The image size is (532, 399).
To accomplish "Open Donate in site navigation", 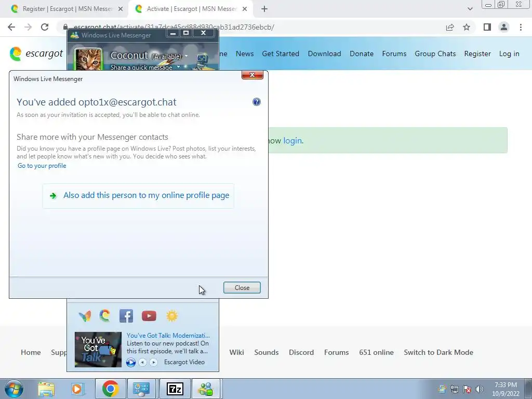I will (362, 54).
